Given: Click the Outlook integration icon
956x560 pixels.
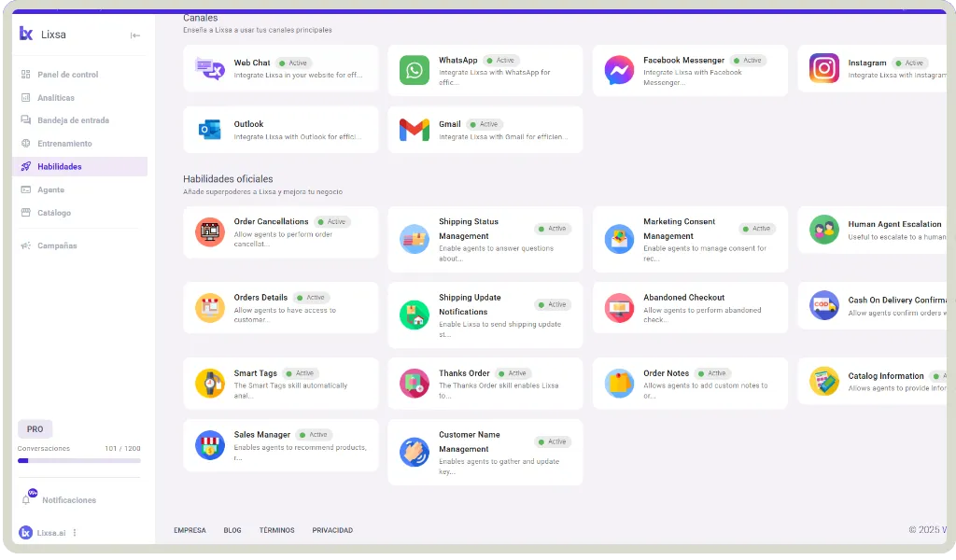Looking at the screenshot, I should click(210, 130).
